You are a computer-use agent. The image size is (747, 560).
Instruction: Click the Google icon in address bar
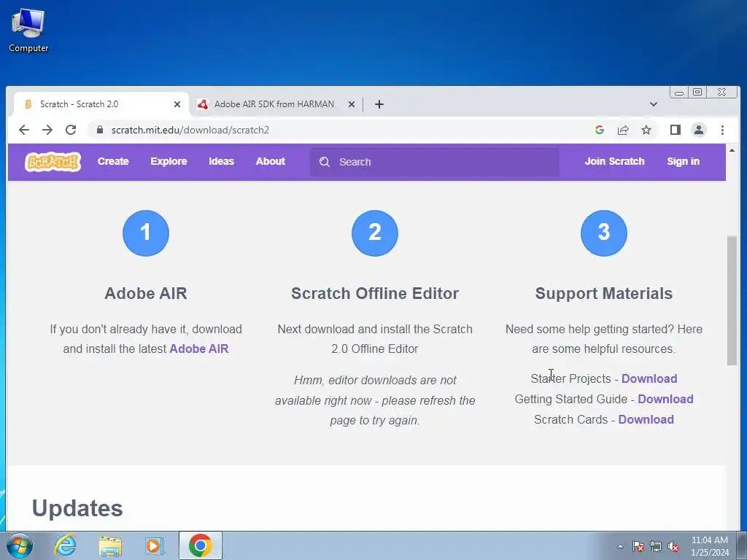[x=600, y=130]
